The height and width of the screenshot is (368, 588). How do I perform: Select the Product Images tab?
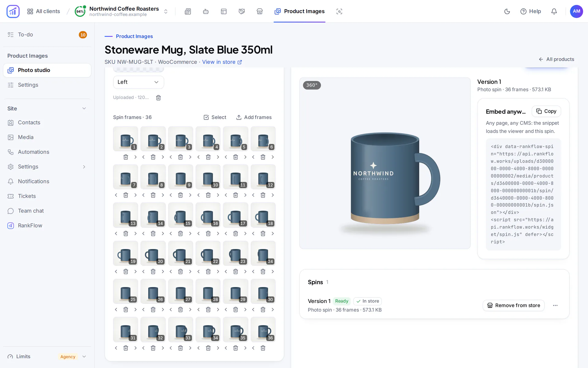click(300, 11)
